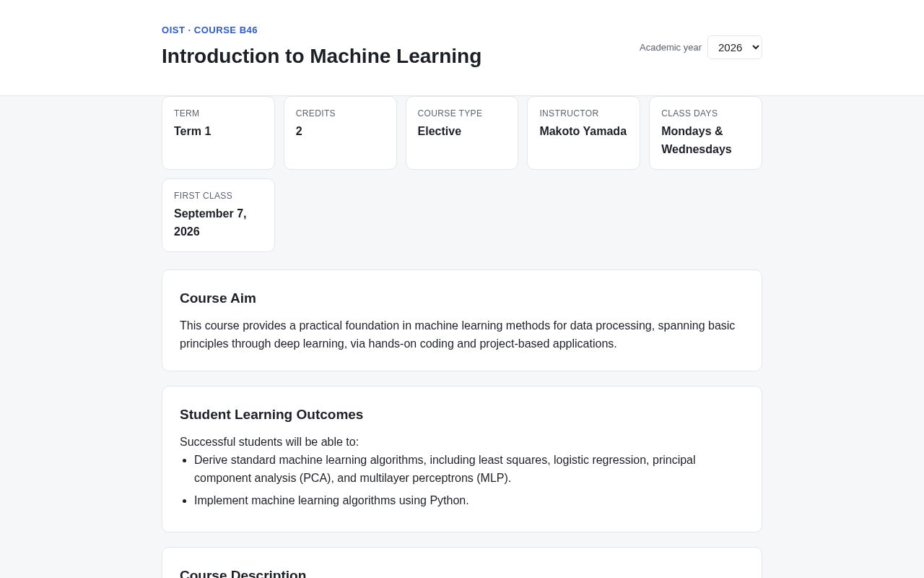Click the Introduction to Machine Learning title
Viewport: 924px width, 578px height.
point(321,56)
